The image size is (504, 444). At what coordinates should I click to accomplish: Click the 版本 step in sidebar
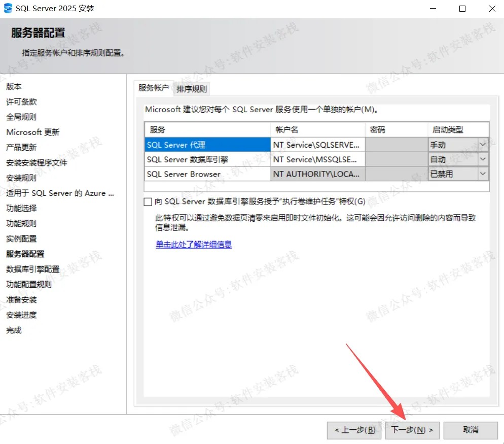(14, 87)
